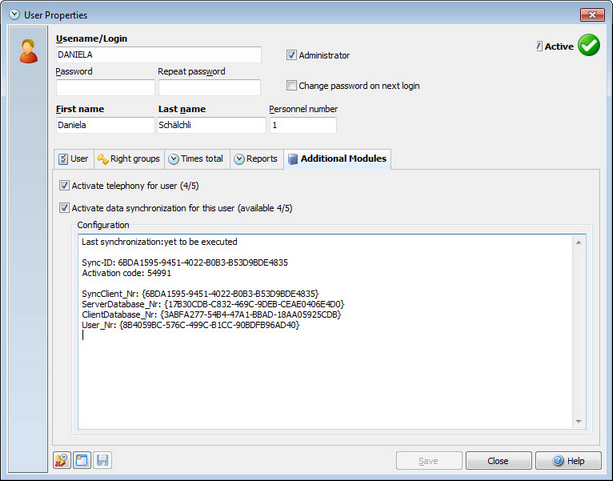613x481 pixels.
Task: Click the ServerDatabase_Nr line
Action: coord(213,304)
